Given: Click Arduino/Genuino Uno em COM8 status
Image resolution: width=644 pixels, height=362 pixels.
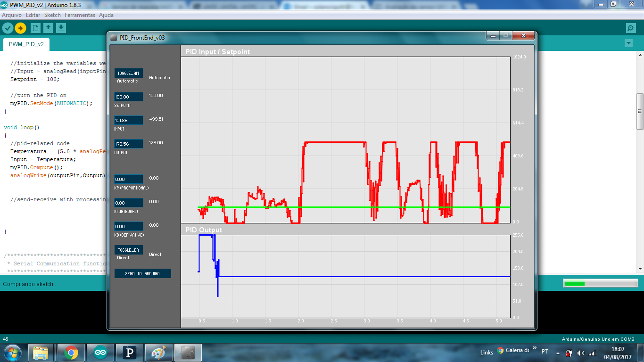Looking at the screenshot, I should (598, 339).
